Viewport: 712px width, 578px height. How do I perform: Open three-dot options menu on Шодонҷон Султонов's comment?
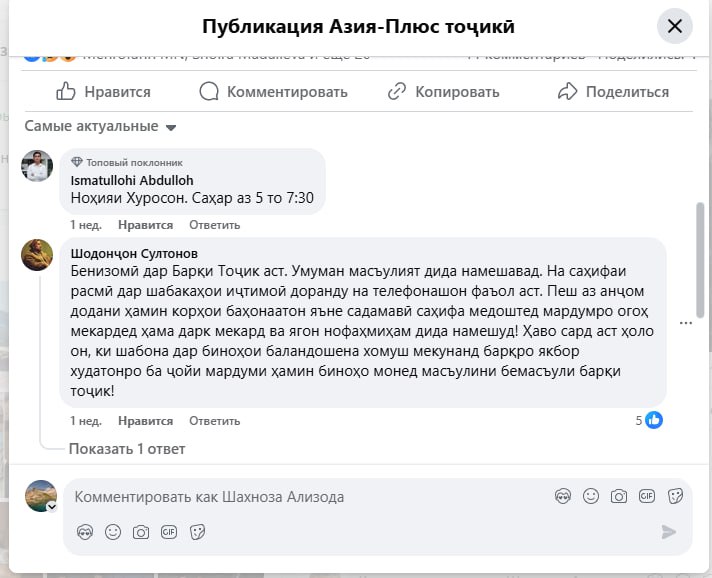click(x=686, y=323)
